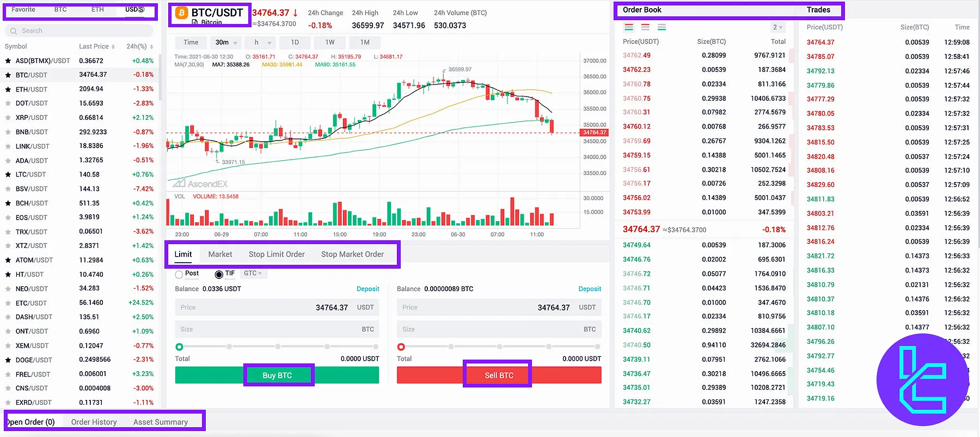Image resolution: width=980 pixels, height=437 pixels.
Task: Toggle favorite star for HT/USDT
Action: tap(8, 275)
